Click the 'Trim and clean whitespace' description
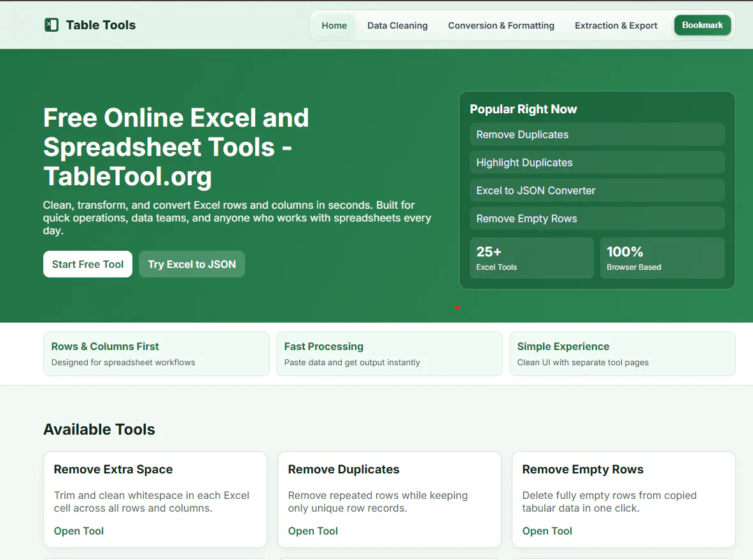The image size is (753, 560). click(151, 501)
